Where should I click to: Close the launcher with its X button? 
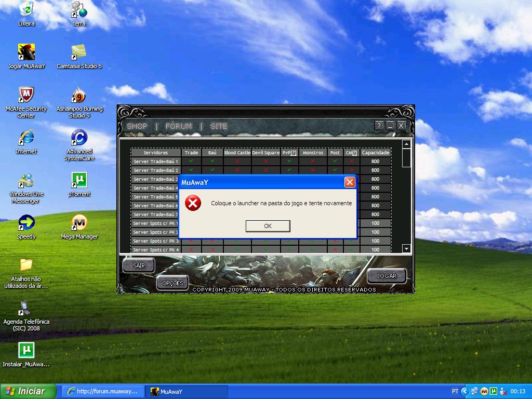pyautogui.click(x=401, y=126)
